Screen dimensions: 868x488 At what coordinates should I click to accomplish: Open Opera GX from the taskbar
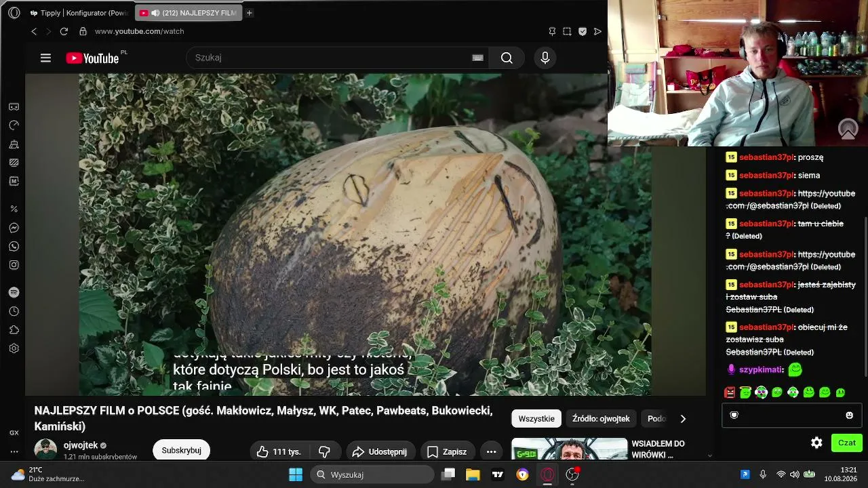pos(548,474)
